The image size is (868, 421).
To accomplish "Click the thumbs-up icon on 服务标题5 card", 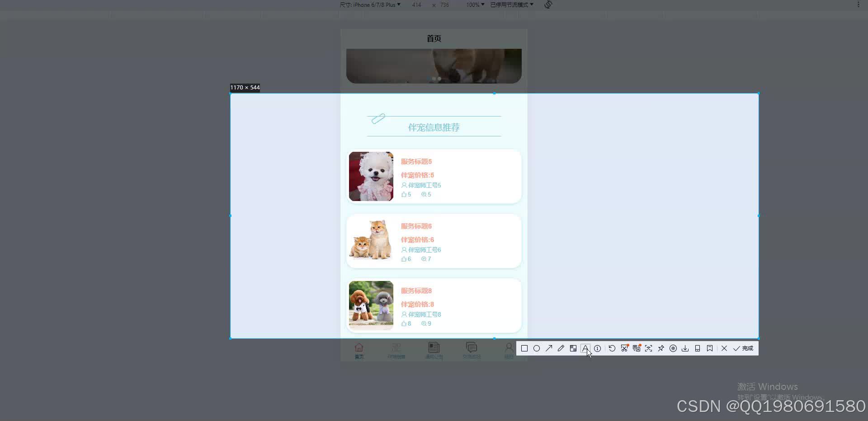I will [404, 195].
